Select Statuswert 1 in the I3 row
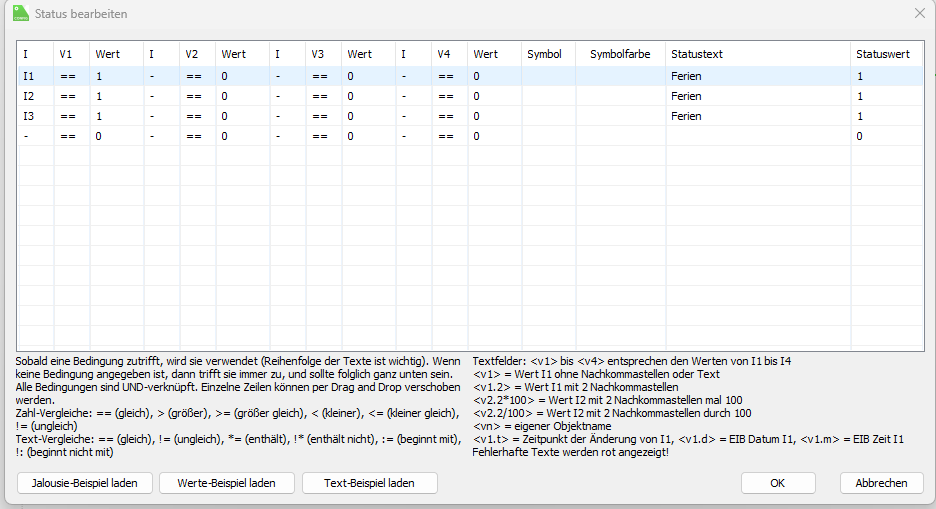This screenshot has width=936, height=509. point(887,116)
